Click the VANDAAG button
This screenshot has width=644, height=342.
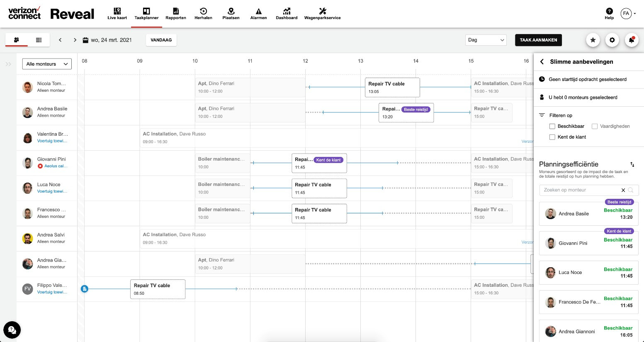point(161,40)
